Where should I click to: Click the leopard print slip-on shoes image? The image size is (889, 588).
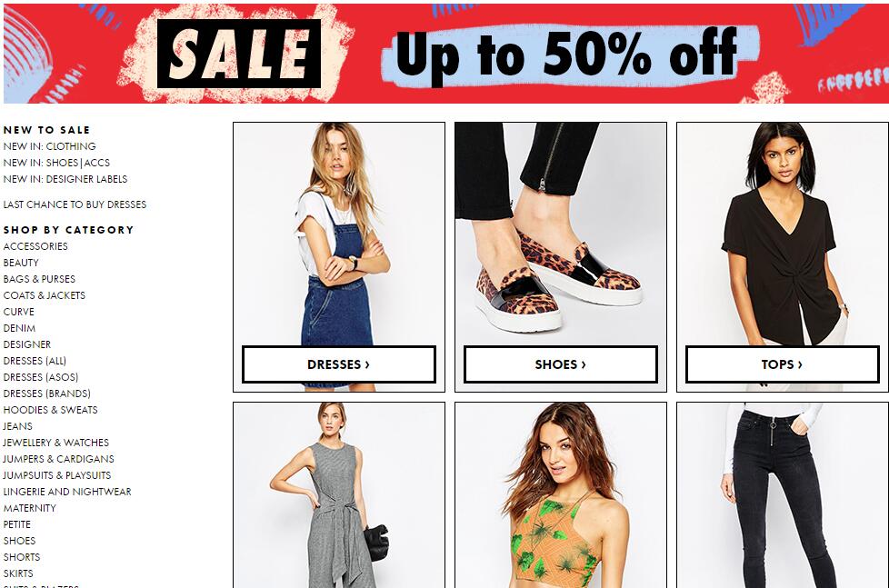[x=561, y=234]
